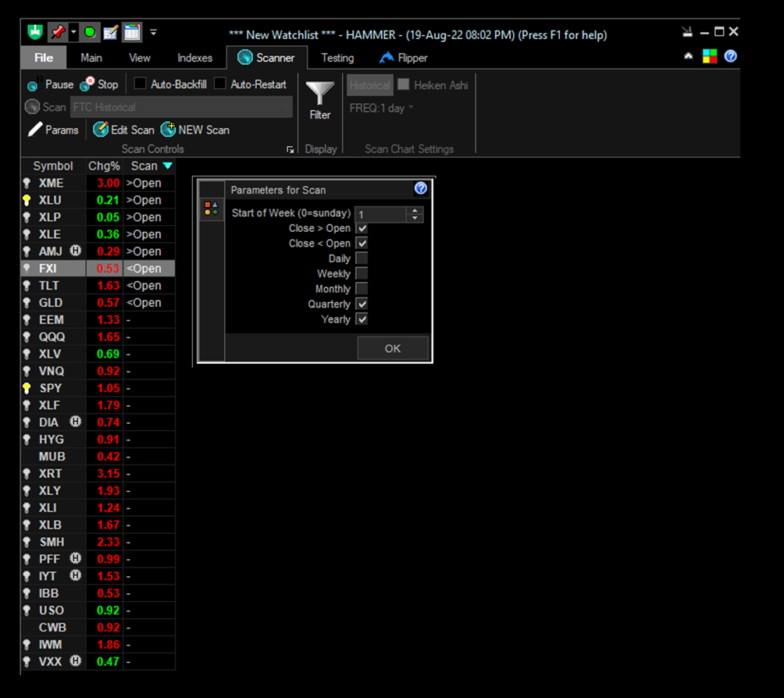Switch to the View tab
Image resolution: width=784 pixels, height=698 pixels.
[140, 58]
